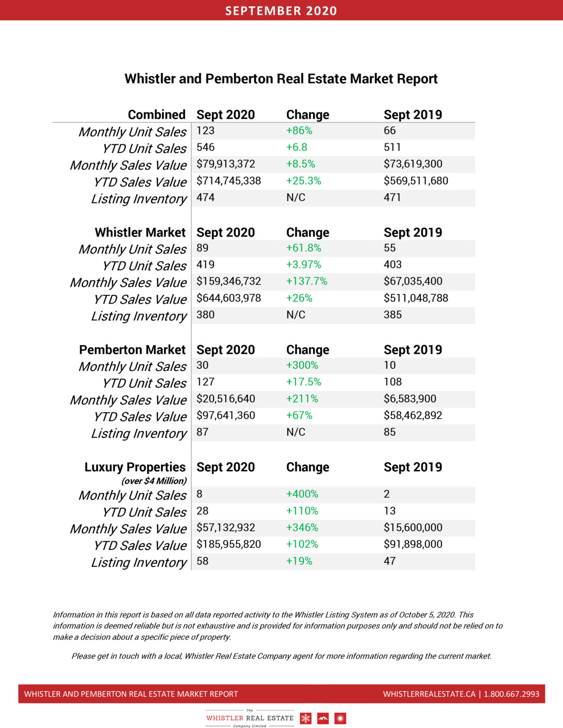563x728 pixels.
Task: Click the +137.7% Whistler sales value change
Action: pos(307,282)
